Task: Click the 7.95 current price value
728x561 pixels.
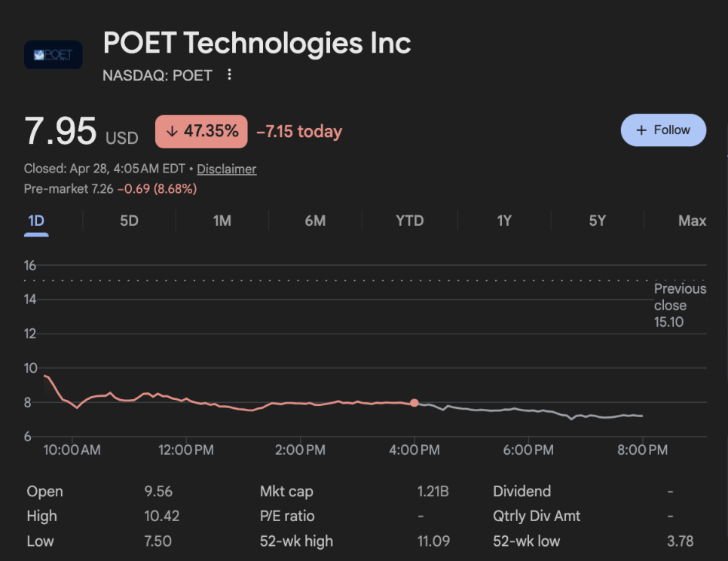Action: (x=60, y=132)
